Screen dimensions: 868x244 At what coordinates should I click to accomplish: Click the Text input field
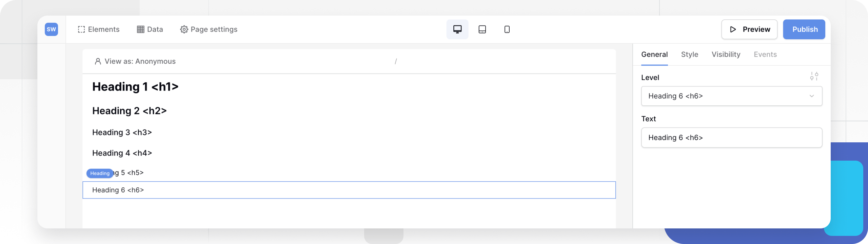pos(731,138)
